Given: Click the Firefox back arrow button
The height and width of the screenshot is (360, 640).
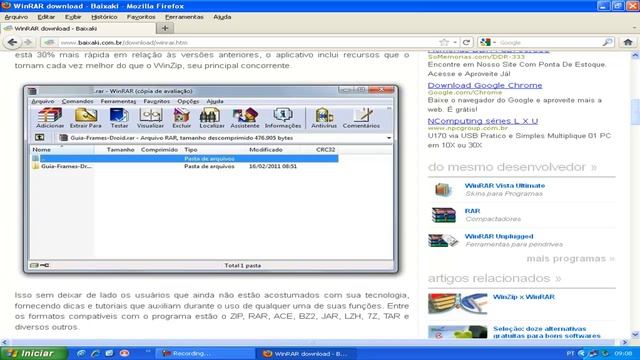Looking at the screenshot, I should [12, 42].
